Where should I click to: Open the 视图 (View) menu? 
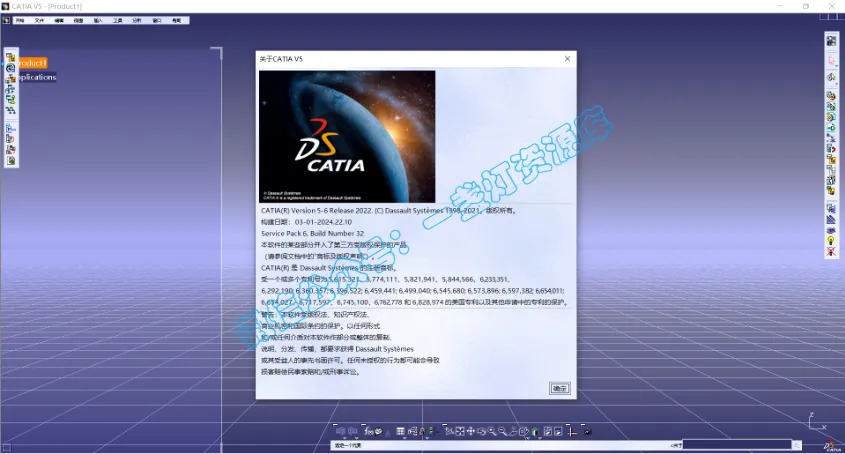click(78, 20)
